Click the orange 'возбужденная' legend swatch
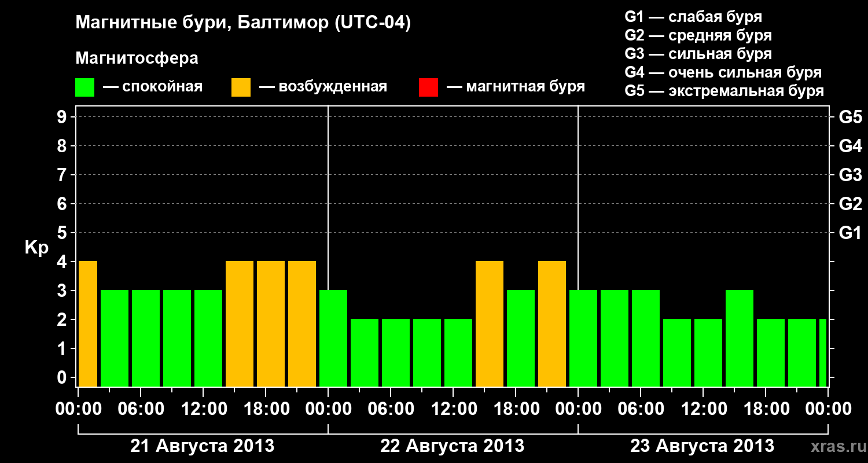Image resolution: width=868 pixels, height=463 pixels. (x=241, y=87)
